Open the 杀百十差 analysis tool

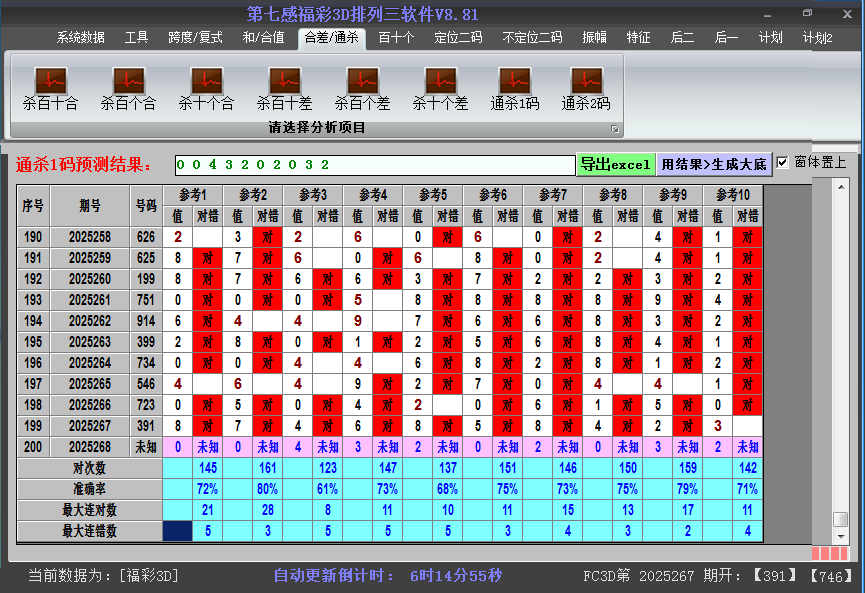(283, 86)
